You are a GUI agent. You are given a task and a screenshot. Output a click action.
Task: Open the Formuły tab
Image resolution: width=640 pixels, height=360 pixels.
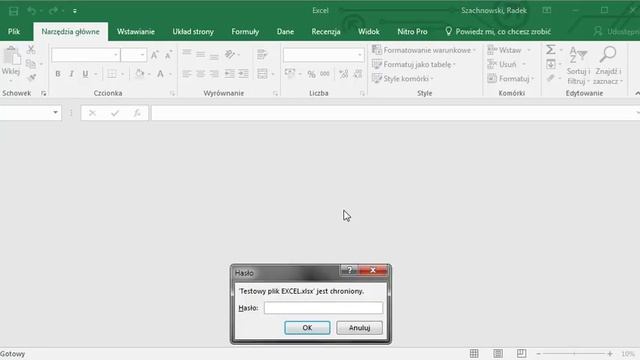[x=245, y=31]
